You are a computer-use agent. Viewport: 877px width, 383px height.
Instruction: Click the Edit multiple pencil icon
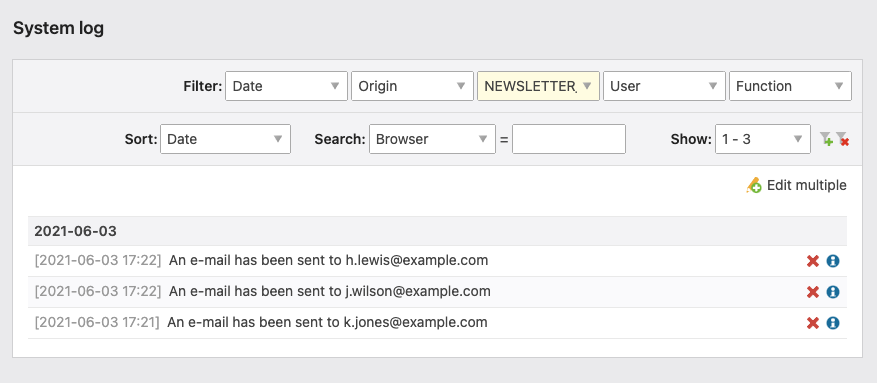click(x=753, y=185)
